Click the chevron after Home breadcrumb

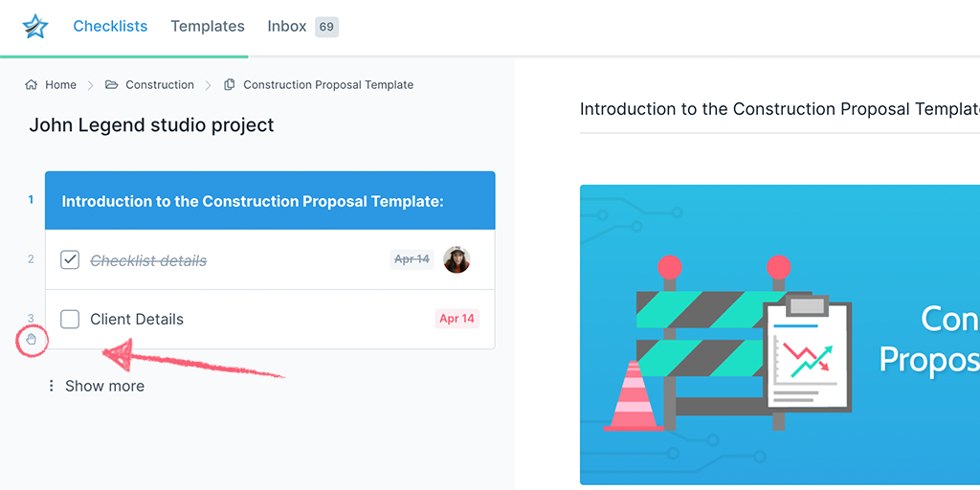(x=91, y=85)
